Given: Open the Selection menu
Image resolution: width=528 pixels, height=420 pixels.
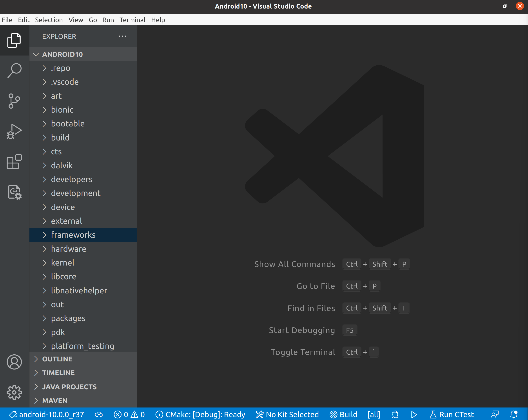Looking at the screenshot, I should click(x=49, y=20).
